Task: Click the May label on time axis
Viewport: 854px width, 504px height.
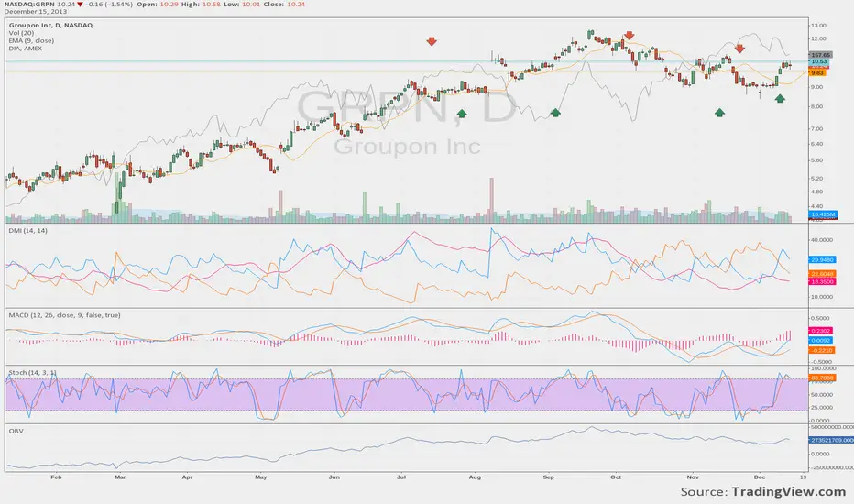Action: point(261,477)
